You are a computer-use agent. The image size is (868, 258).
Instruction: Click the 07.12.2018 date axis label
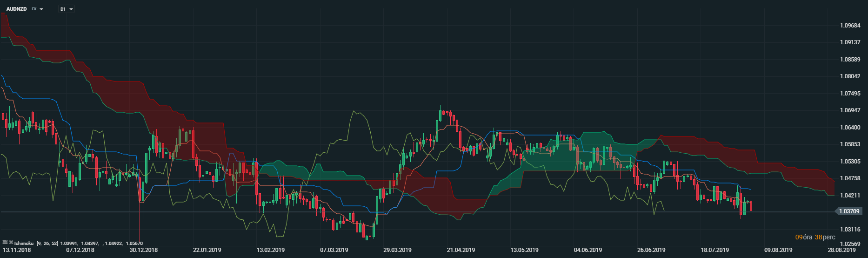[x=80, y=250]
